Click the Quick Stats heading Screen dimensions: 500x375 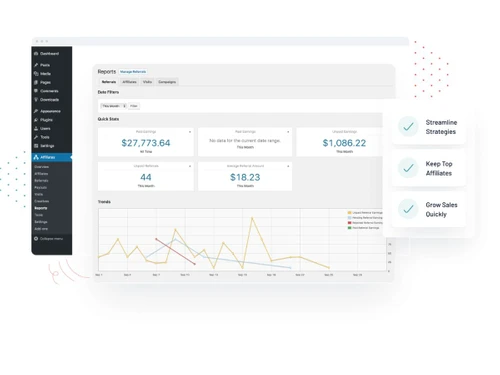(x=108, y=119)
